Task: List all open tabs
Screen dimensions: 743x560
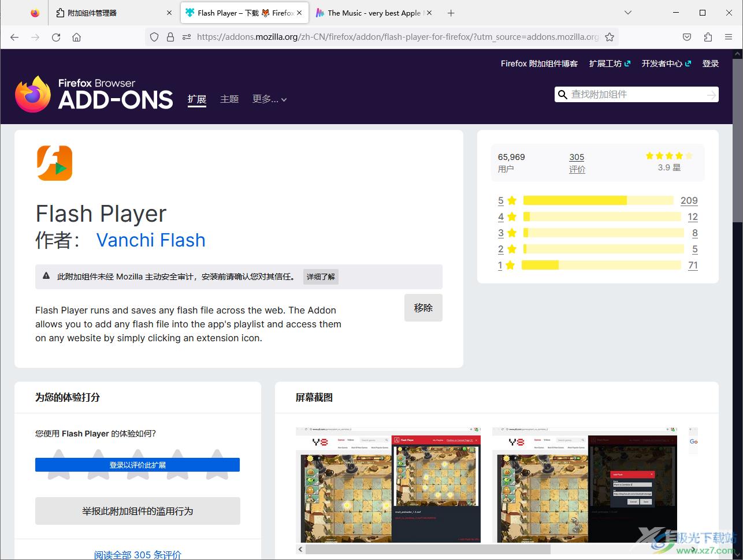Action: (x=628, y=13)
